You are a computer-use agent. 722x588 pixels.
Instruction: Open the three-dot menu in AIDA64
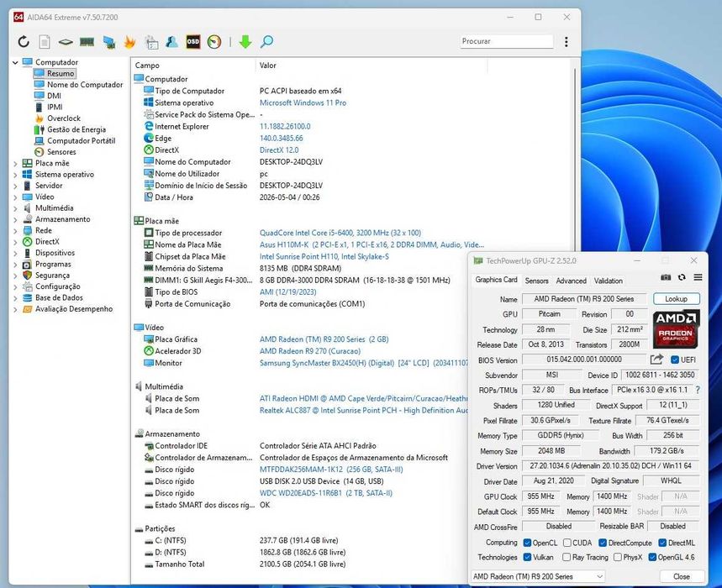pyautogui.click(x=566, y=42)
